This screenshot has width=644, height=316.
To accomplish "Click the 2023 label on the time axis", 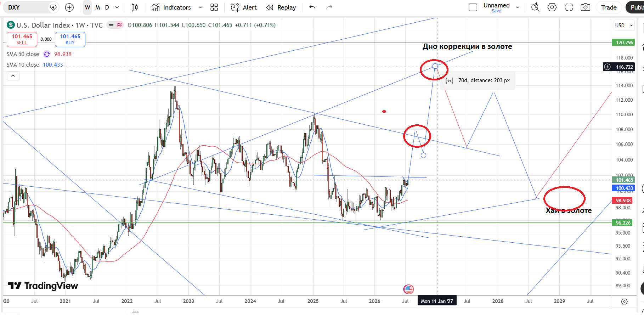I will coord(188,301).
